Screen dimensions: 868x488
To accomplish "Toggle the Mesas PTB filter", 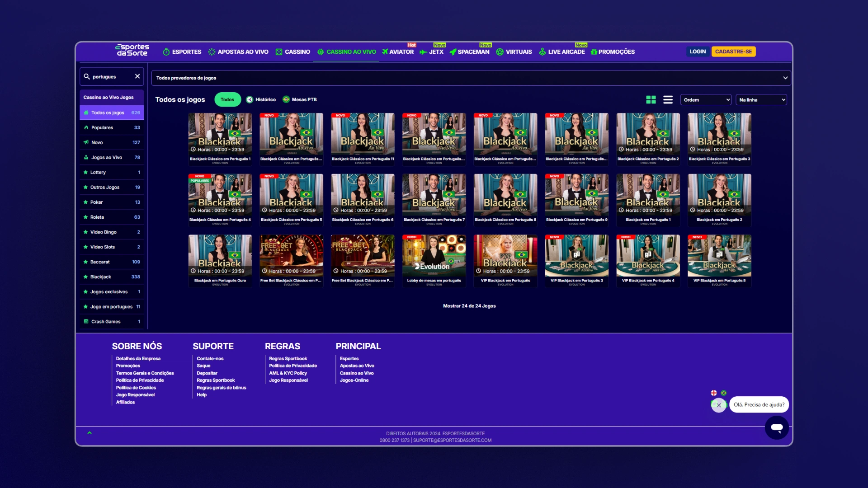I will [x=299, y=99].
